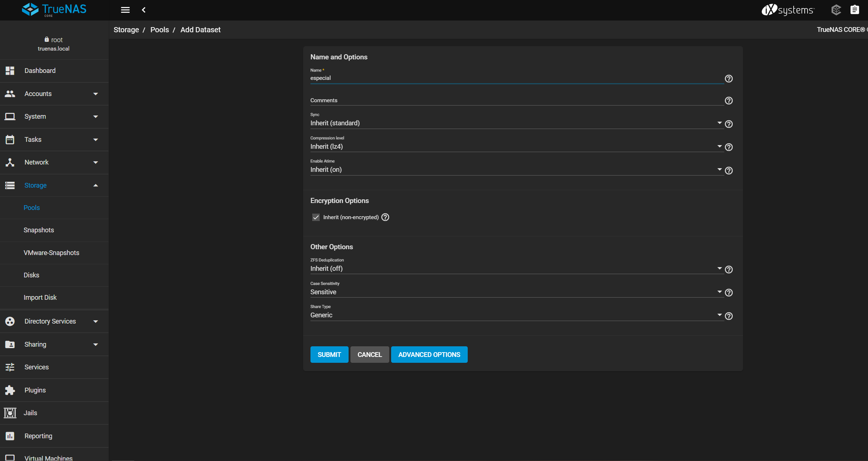
Task: Click the hamburger menu icon in top bar
Action: coord(125,10)
